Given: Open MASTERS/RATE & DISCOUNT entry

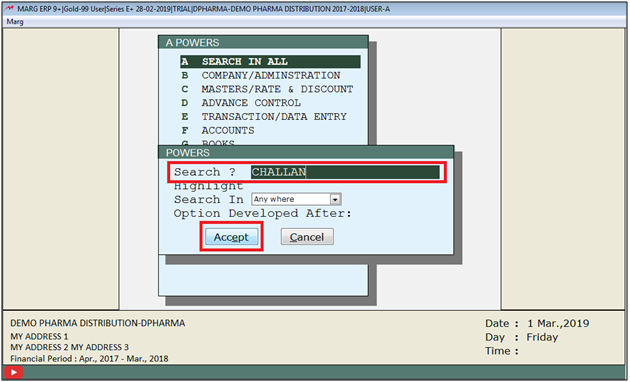Looking at the screenshot, I should 270,89.
